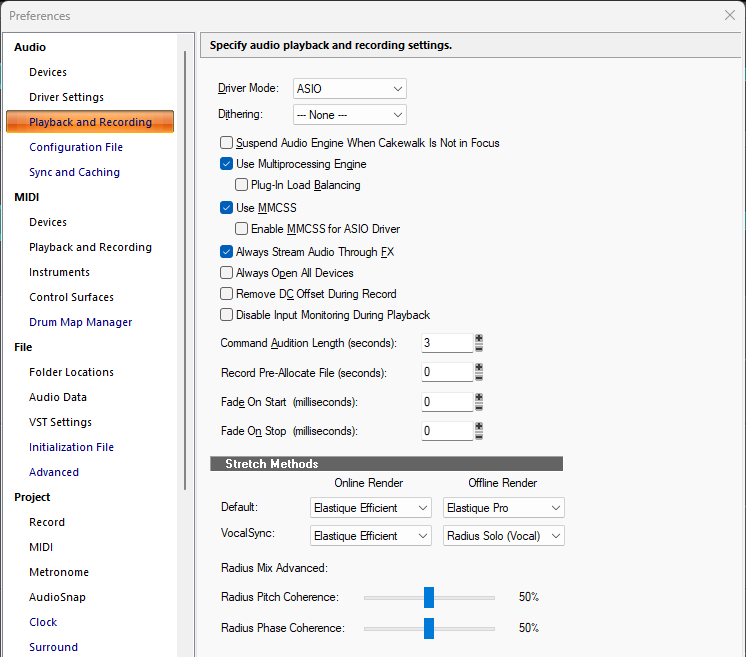The image size is (746, 657).
Task: Increase Command Audition Length spinner value
Action: [479, 339]
